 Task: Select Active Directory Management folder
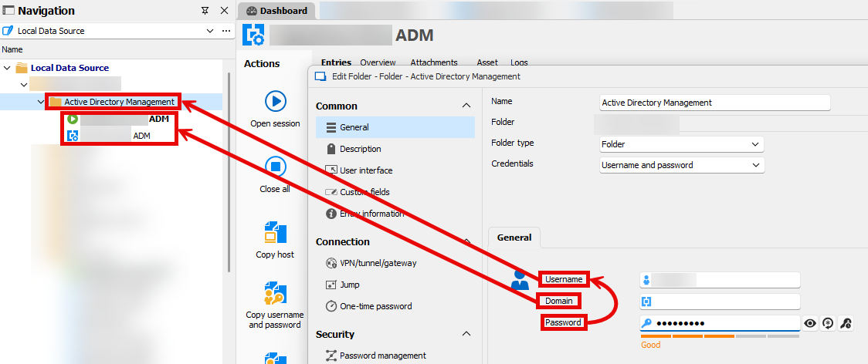tap(113, 102)
